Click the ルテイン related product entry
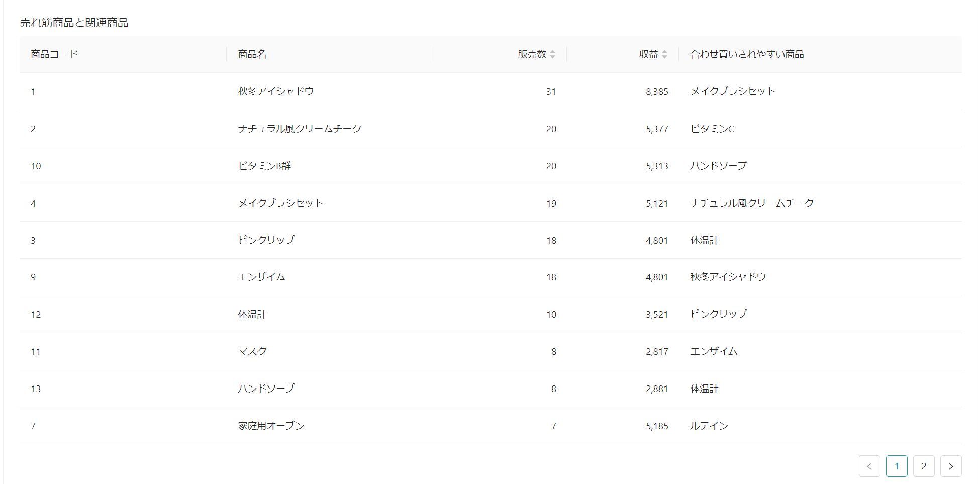Screen dimensions: 980x484 709,425
